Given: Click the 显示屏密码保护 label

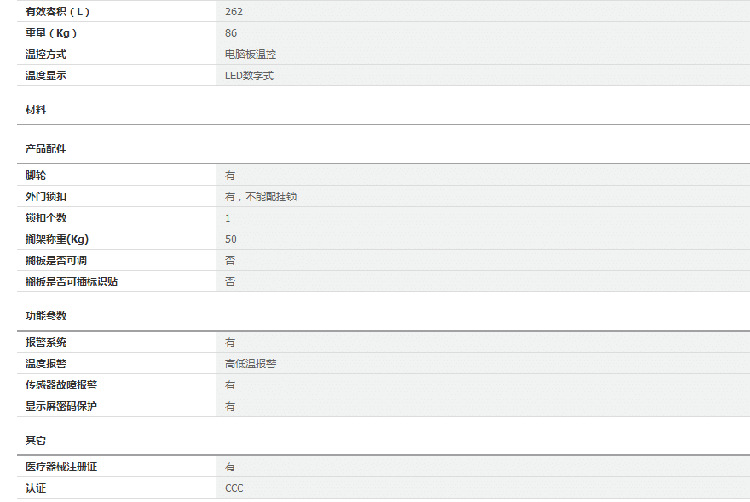Looking at the screenshot, I should coord(62,406).
